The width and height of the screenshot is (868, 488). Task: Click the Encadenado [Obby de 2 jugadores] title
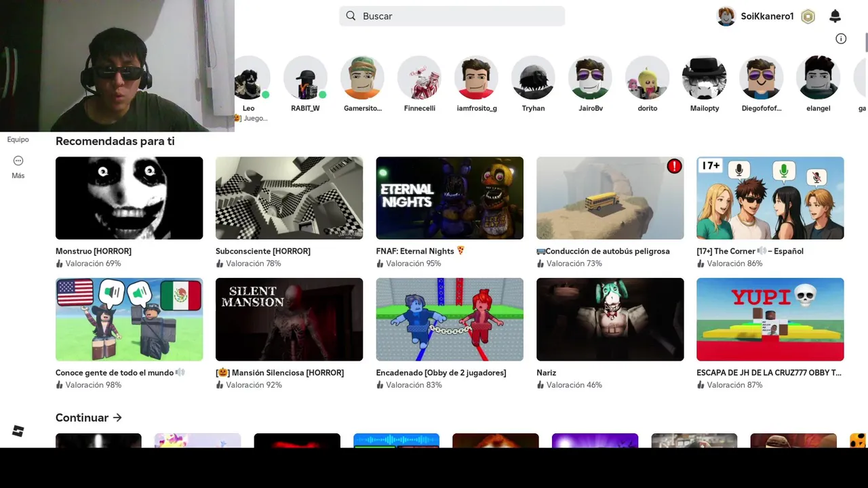coord(441,373)
